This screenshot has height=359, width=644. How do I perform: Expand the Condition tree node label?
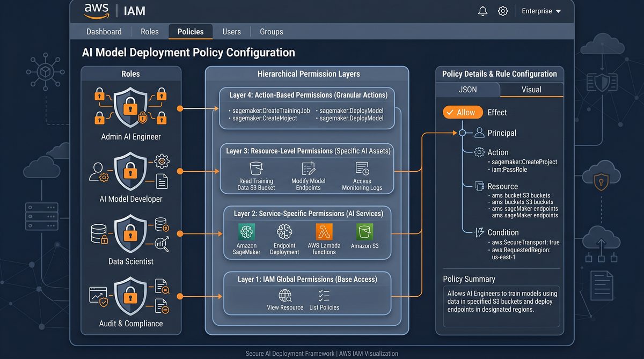(x=503, y=232)
